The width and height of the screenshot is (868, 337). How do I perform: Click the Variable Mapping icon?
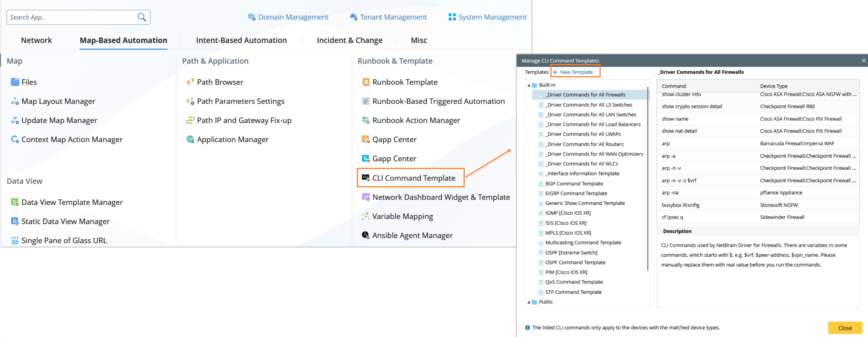pos(366,216)
